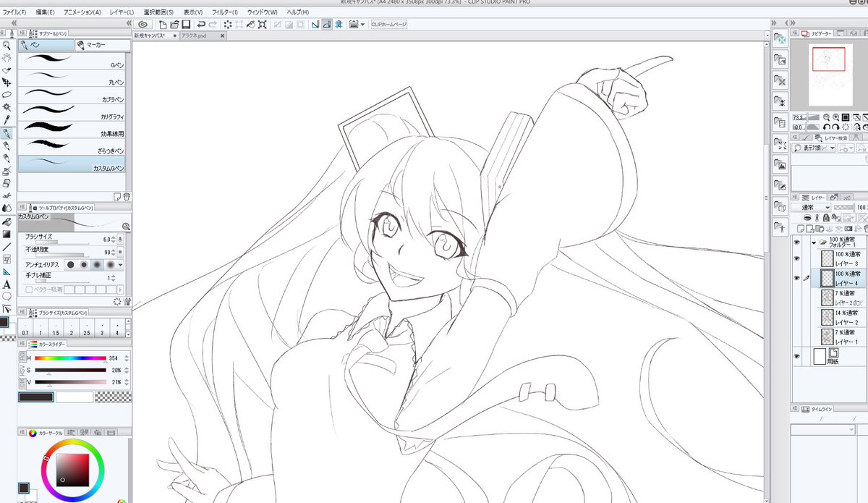Screen dimensions: 868x503
Task: Select the Pen tool in toolbox
Action: point(7,133)
